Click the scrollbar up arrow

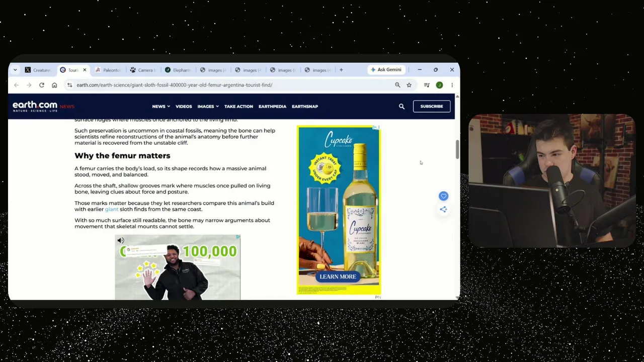[457, 96]
